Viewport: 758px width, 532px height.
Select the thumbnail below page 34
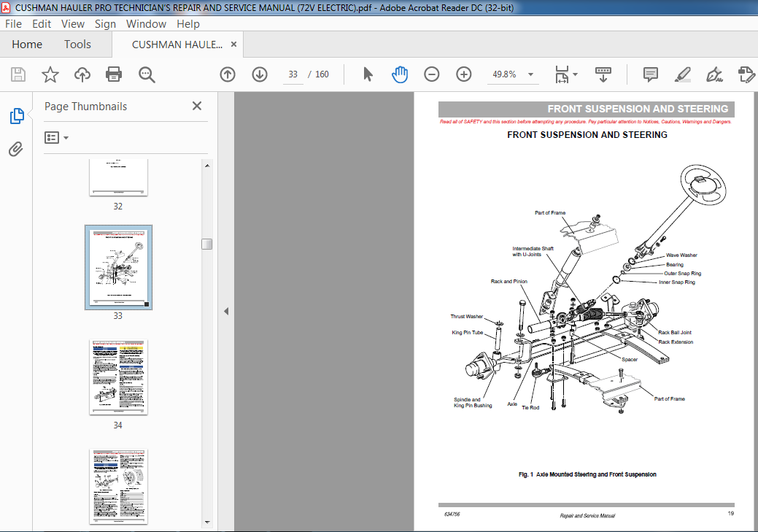[118, 487]
